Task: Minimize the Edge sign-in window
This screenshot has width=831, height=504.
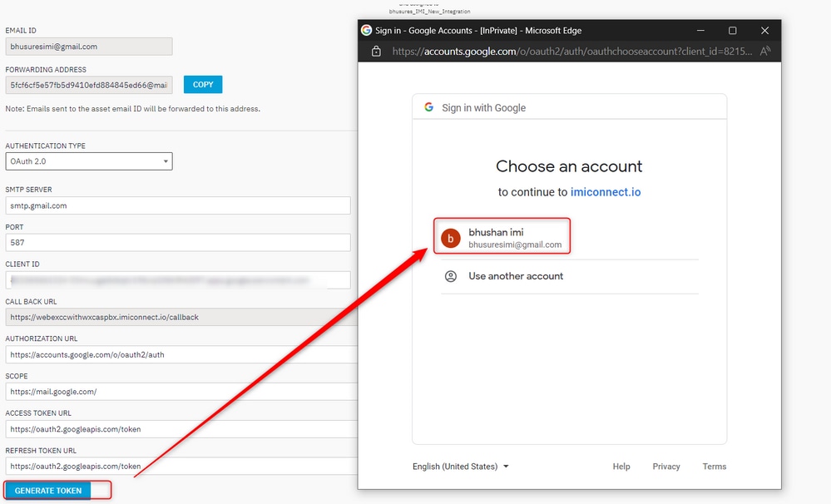Action: (700, 31)
